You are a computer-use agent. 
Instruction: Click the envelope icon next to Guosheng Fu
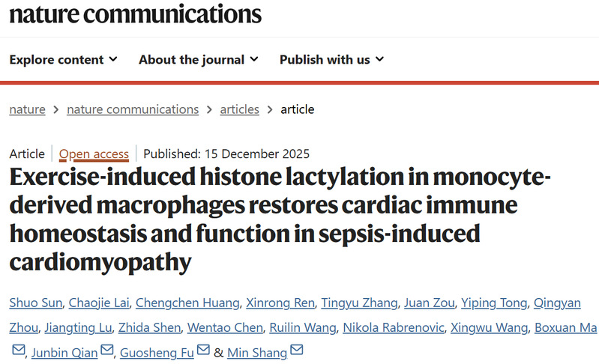click(x=202, y=350)
